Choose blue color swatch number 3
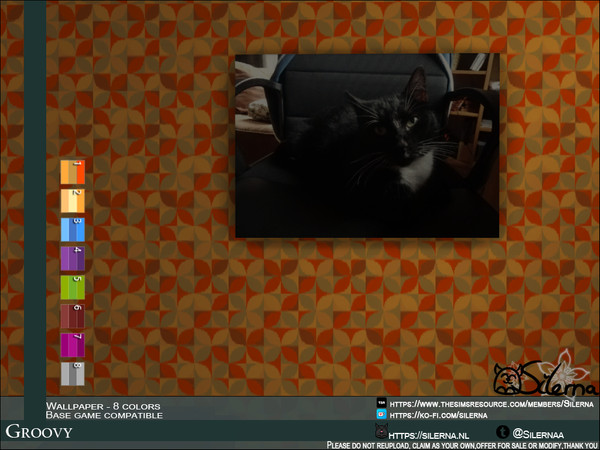Viewport: 600px width, 450px height. click(72, 229)
